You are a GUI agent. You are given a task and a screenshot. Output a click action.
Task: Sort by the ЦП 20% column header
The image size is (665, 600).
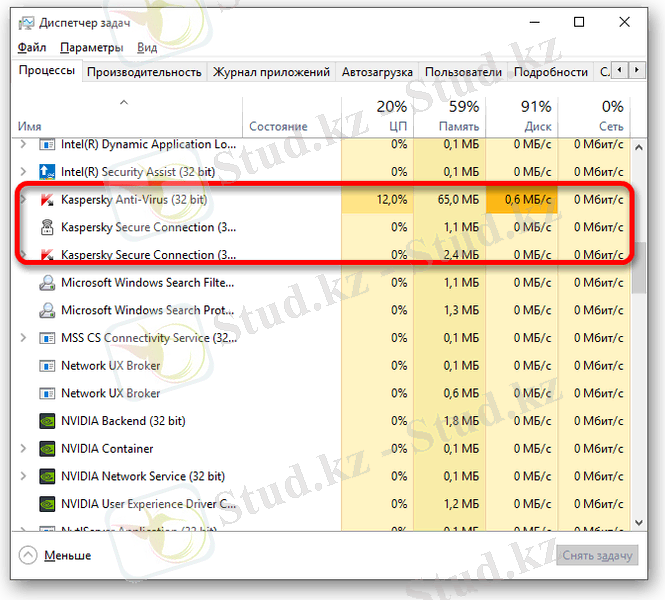pyautogui.click(x=377, y=117)
